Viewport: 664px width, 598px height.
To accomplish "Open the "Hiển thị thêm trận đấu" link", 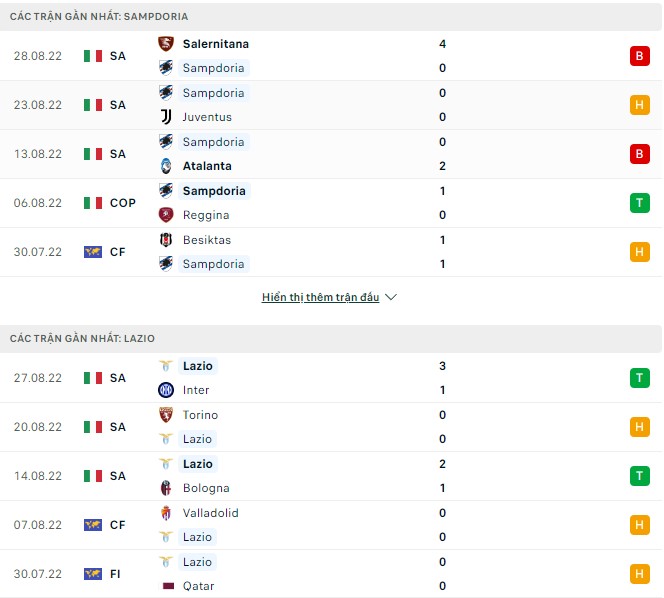I will 320,297.
